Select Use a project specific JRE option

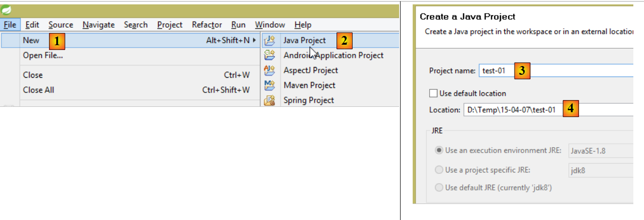coord(439,170)
